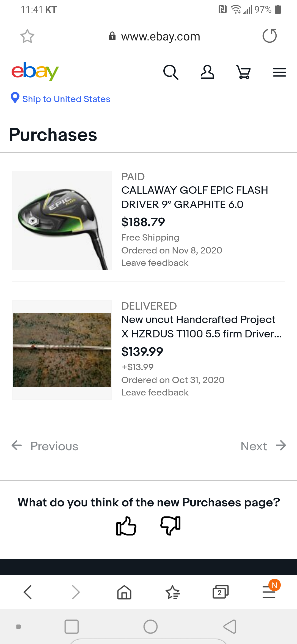297x644 pixels.
Task: Leave feedback for Callaway driver order
Action: [x=155, y=263]
